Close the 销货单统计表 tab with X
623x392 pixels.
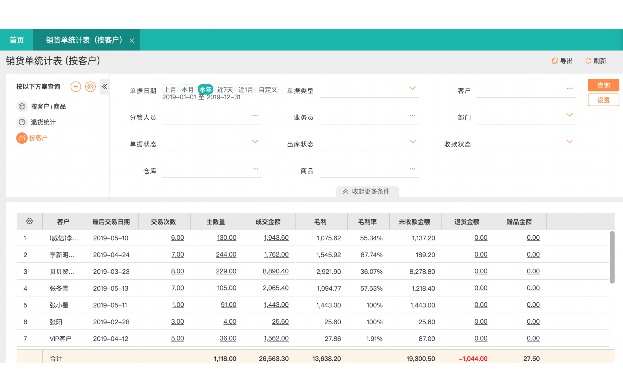[132, 40]
